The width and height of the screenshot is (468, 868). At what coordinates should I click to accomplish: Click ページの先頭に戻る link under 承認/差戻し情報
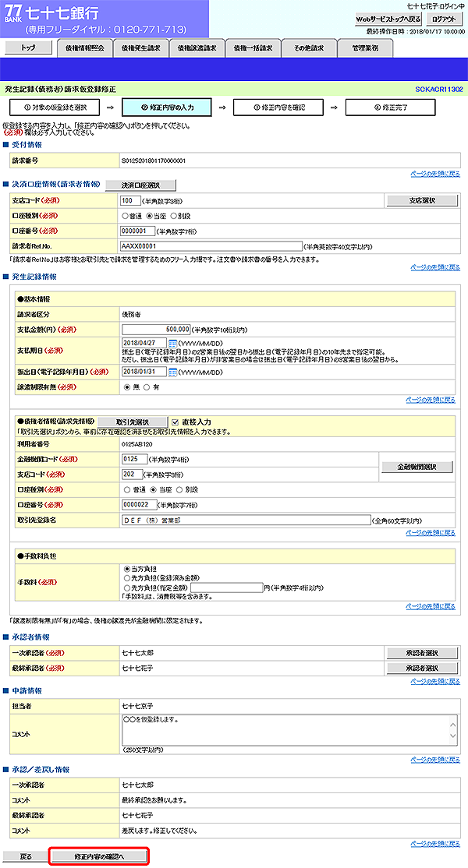(x=435, y=844)
